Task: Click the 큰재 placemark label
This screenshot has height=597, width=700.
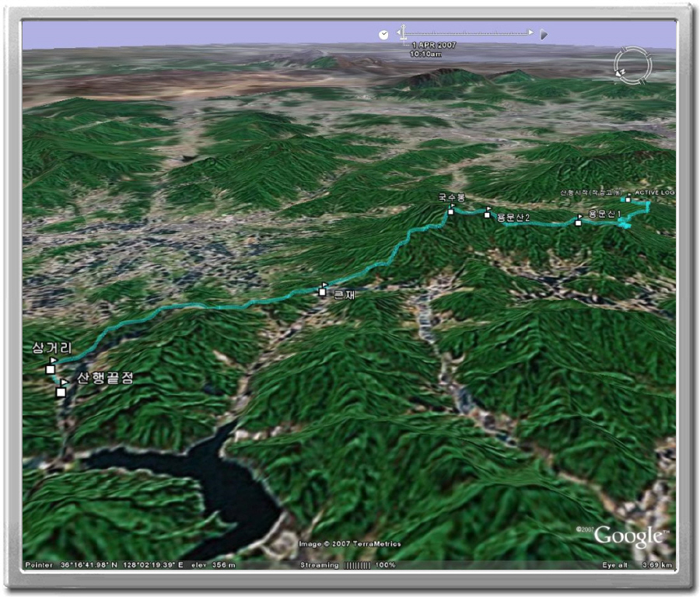Action: click(x=345, y=295)
